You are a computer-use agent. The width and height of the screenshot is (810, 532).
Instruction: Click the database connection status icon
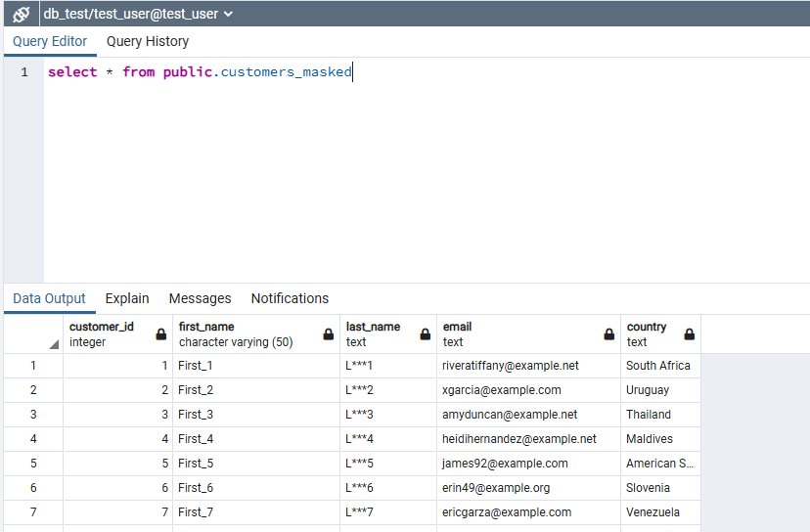pos(22,14)
